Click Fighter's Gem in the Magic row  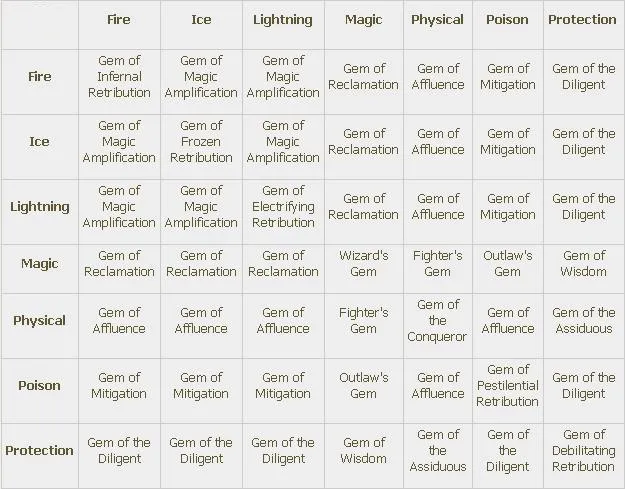tap(437, 264)
